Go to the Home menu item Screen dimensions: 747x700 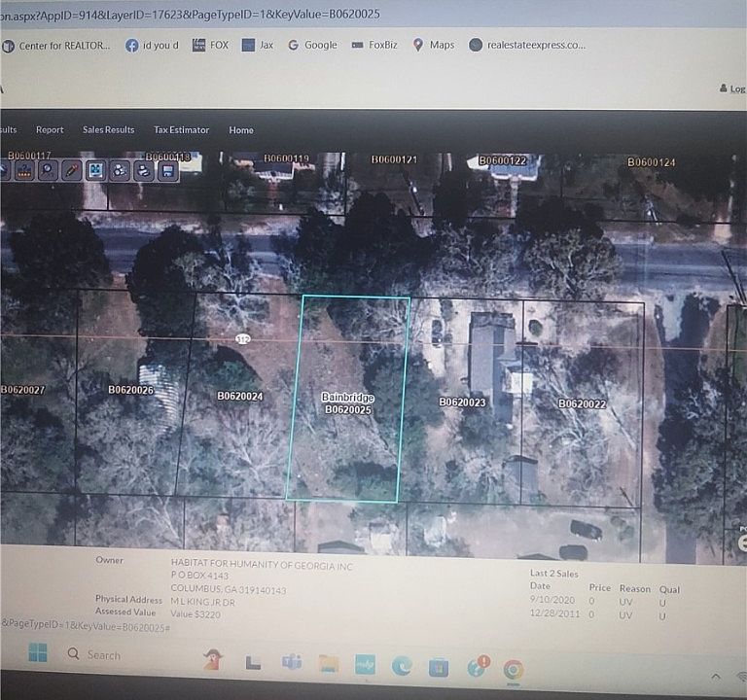tap(241, 130)
